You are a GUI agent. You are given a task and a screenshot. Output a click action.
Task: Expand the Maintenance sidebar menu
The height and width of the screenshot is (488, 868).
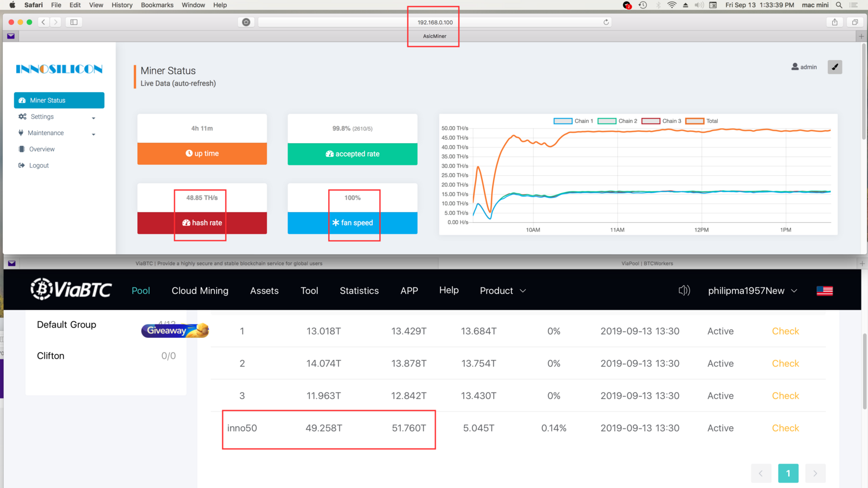59,133
